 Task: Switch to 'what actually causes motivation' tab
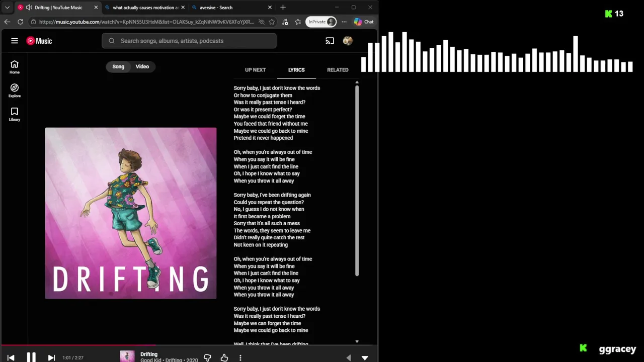pyautogui.click(x=145, y=8)
